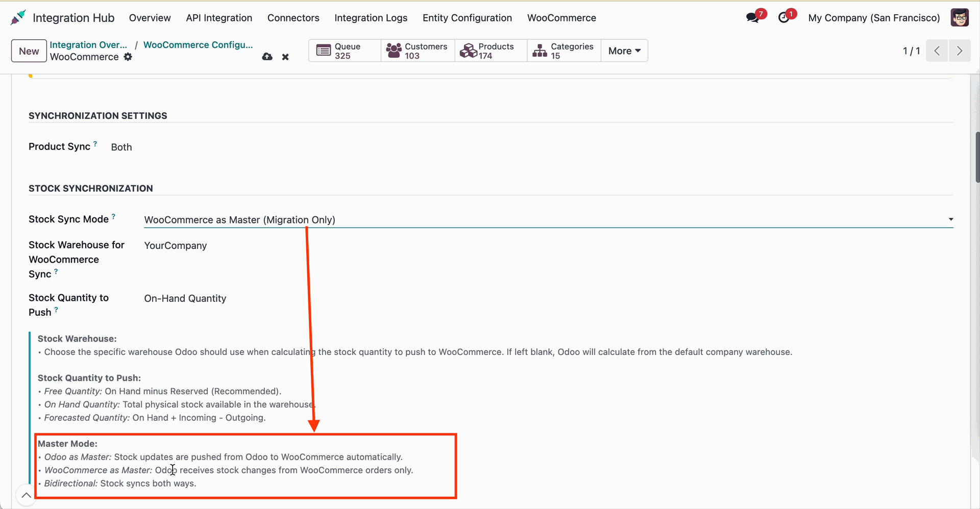Open the Categories 15 stat button

[x=564, y=50]
